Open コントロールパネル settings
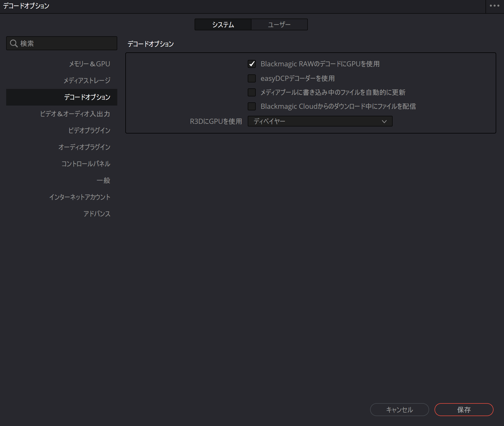 pos(62,164)
